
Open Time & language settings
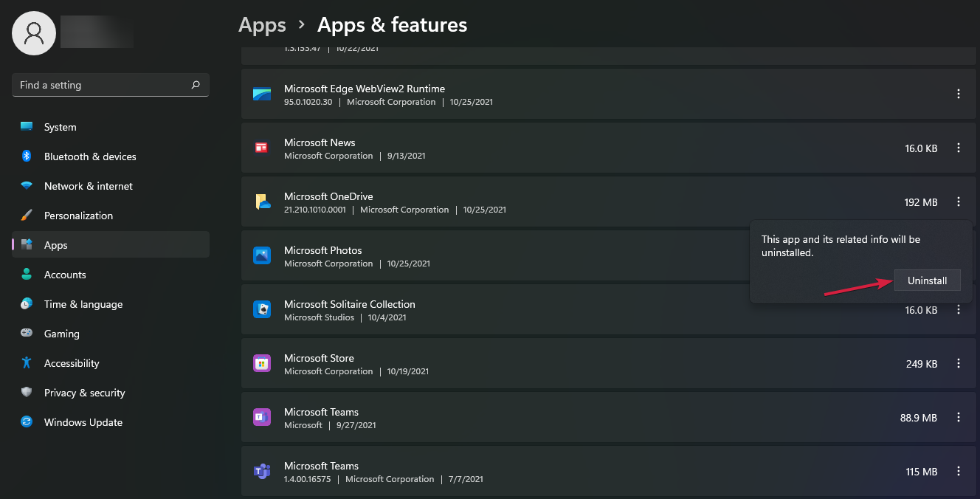click(111, 304)
